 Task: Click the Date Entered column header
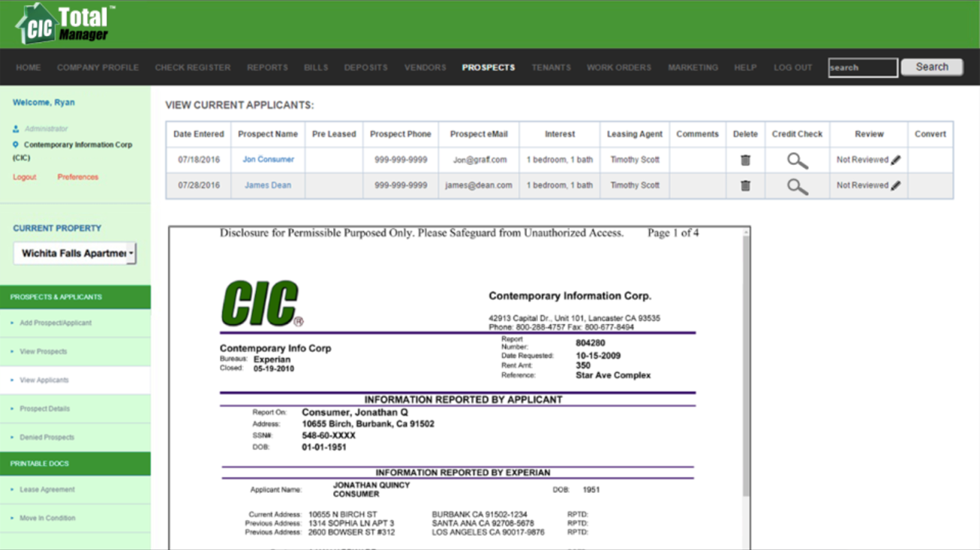click(x=198, y=134)
